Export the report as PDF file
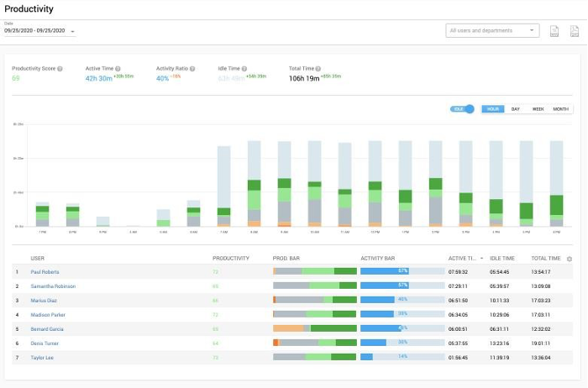The height and width of the screenshot is (388, 588). 575,31
